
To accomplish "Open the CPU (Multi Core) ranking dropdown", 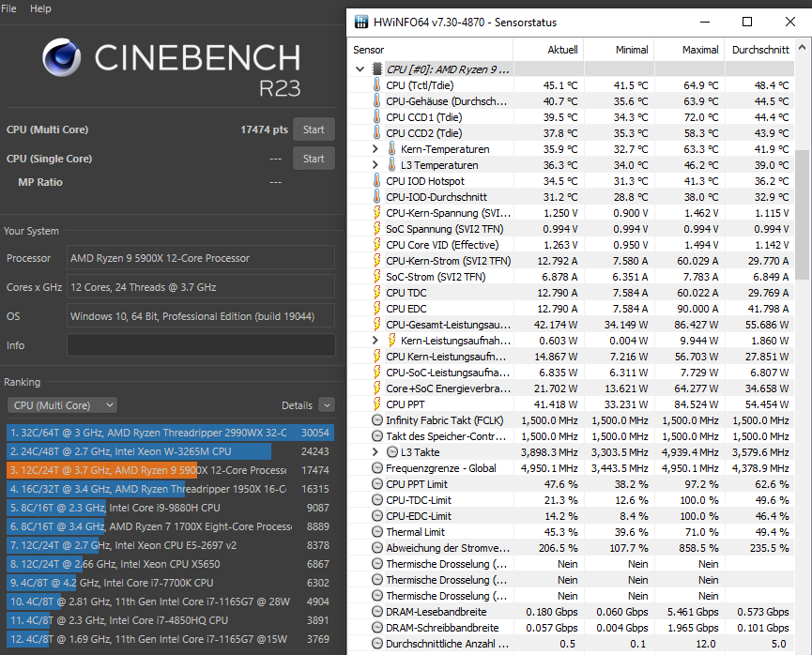I will [x=62, y=405].
